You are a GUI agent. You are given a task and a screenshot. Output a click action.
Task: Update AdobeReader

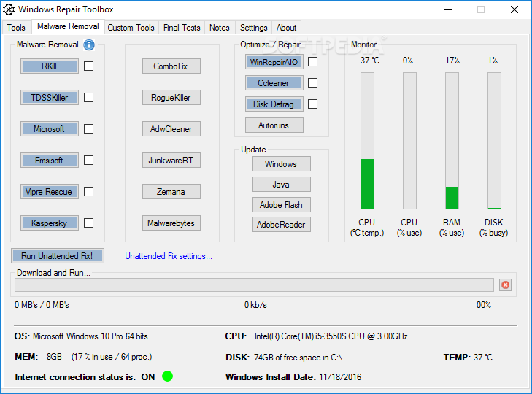pos(281,224)
